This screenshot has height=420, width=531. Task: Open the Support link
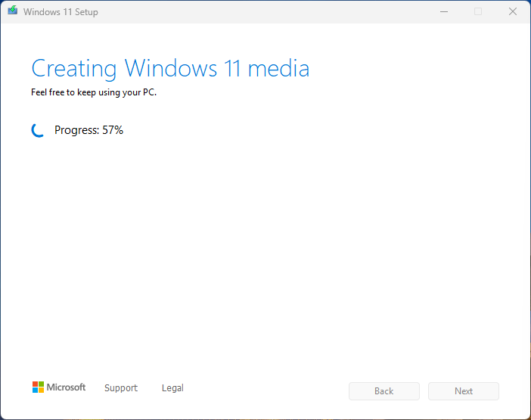pos(121,388)
